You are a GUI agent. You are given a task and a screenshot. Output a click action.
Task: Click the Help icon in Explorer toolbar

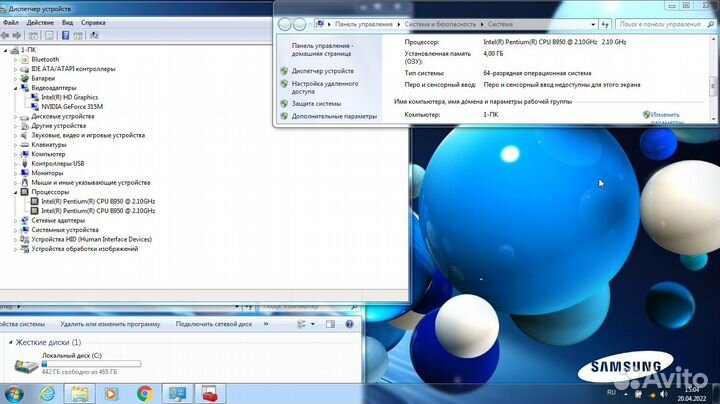click(x=349, y=324)
